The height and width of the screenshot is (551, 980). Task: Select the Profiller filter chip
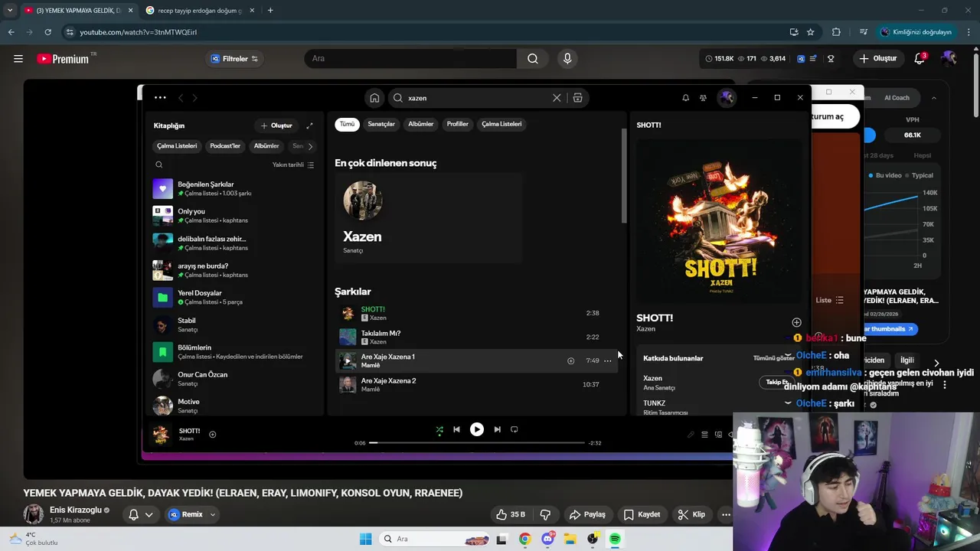(x=457, y=124)
